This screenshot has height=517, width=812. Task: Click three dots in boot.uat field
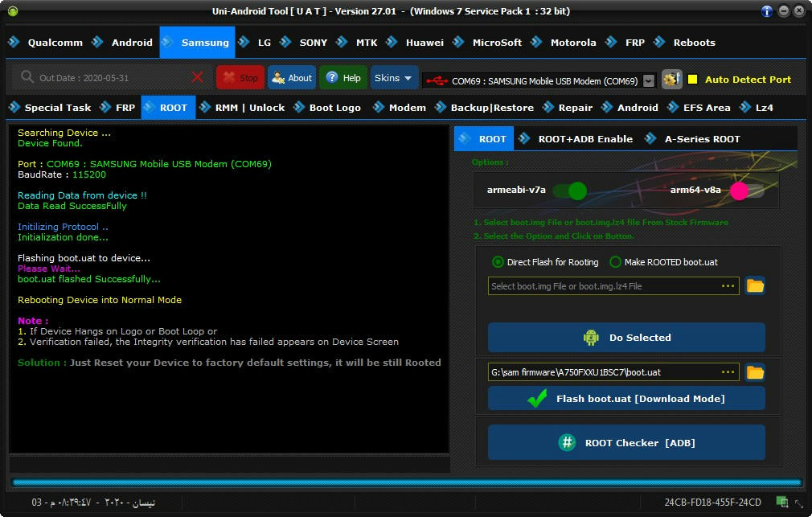pyautogui.click(x=728, y=372)
